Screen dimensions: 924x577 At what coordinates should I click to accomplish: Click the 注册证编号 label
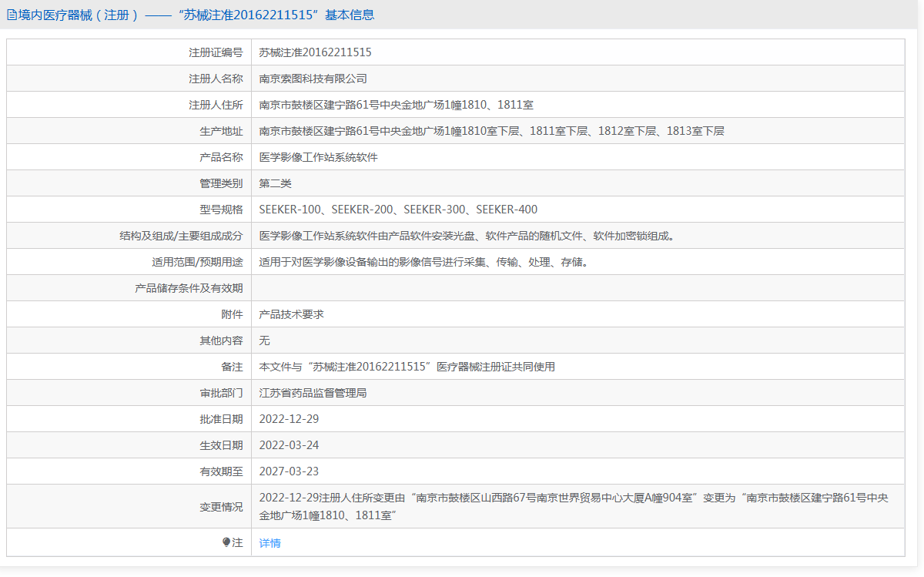coord(216,52)
